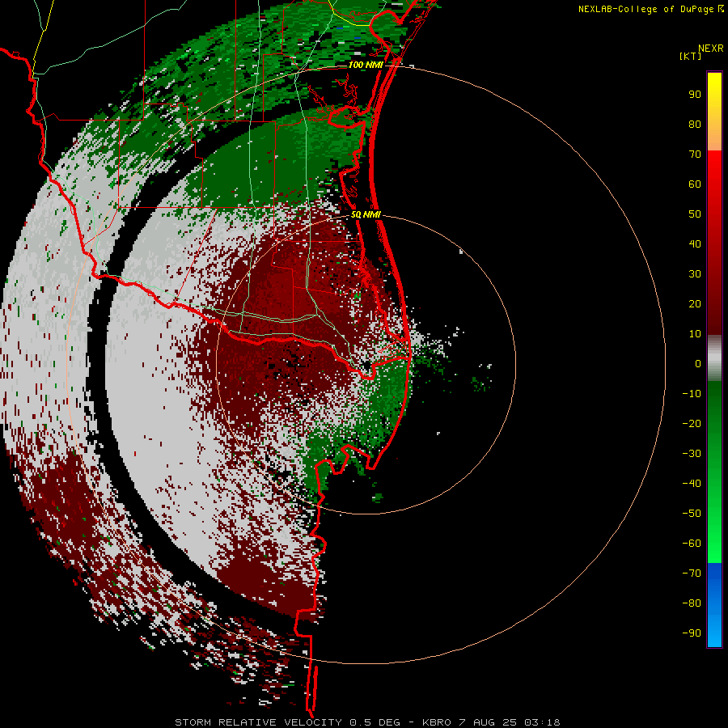Click the 0 value on velocity legend

[698, 364]
